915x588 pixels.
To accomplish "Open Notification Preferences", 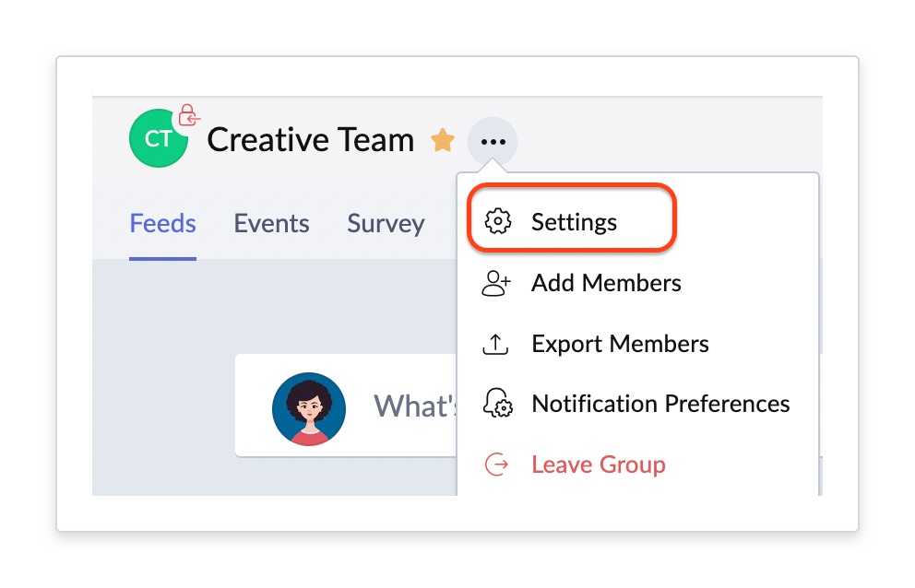I will 660,405.
